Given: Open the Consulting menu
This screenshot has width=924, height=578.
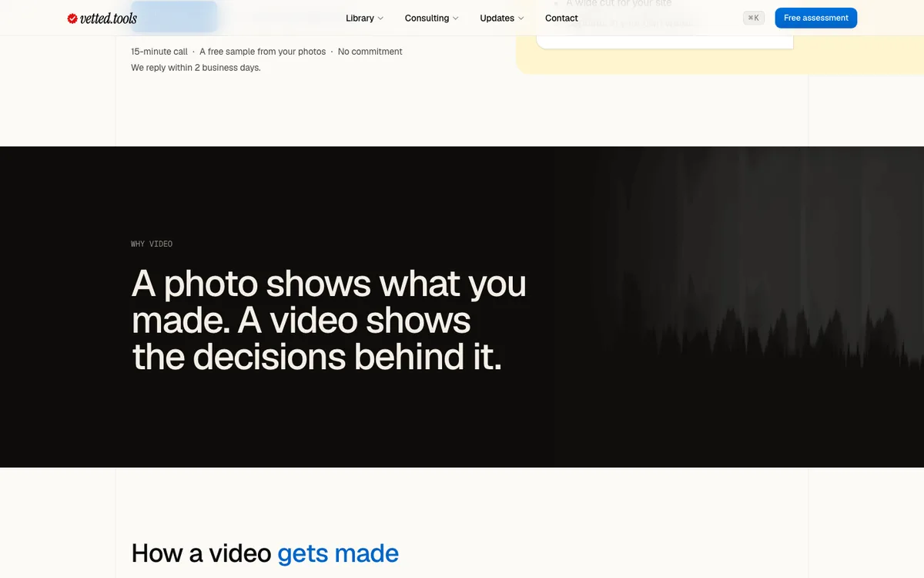Looking at the screenshot, I should pyautogui.click(x=432, y=18).
